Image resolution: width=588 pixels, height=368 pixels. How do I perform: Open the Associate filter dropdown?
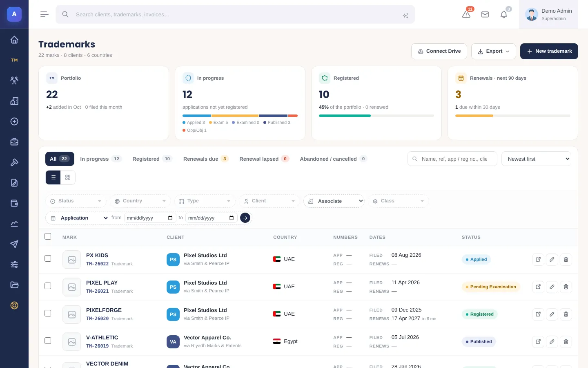pos(334,201)
